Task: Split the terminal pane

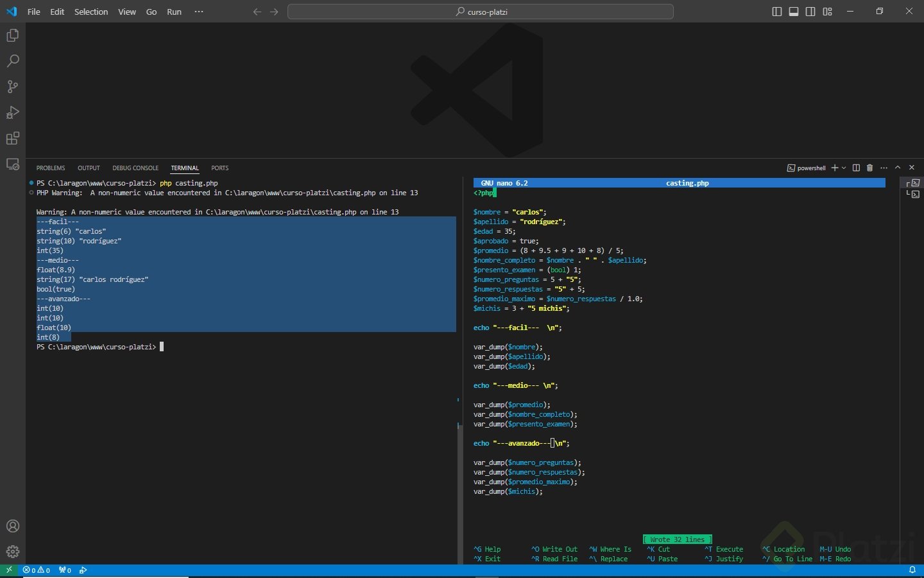Action: [856, 168]
